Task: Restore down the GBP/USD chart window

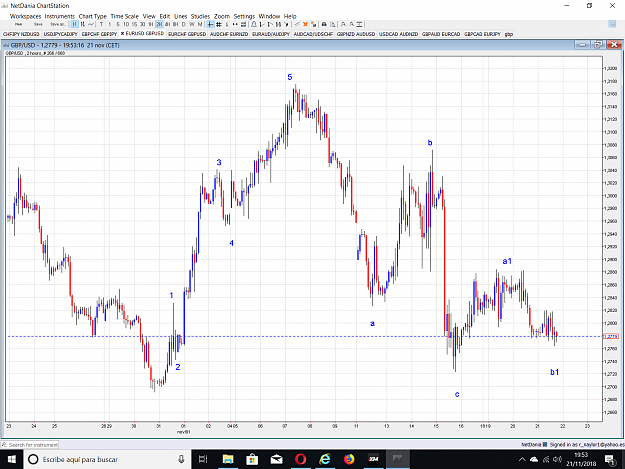Action: pos(598,45)
